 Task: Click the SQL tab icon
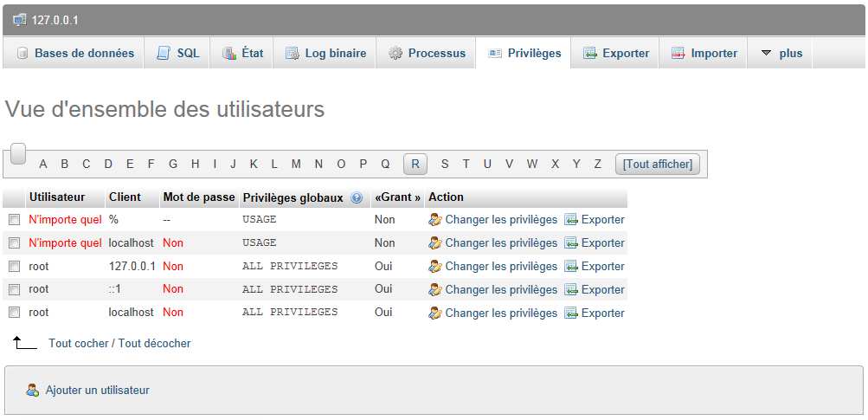pos(164,54)
